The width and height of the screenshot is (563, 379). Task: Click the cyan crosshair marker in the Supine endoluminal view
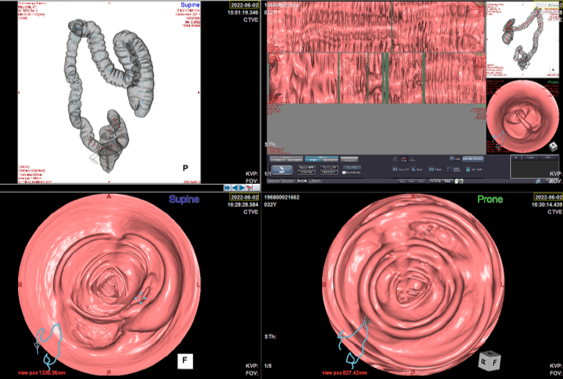coord(140,298)
